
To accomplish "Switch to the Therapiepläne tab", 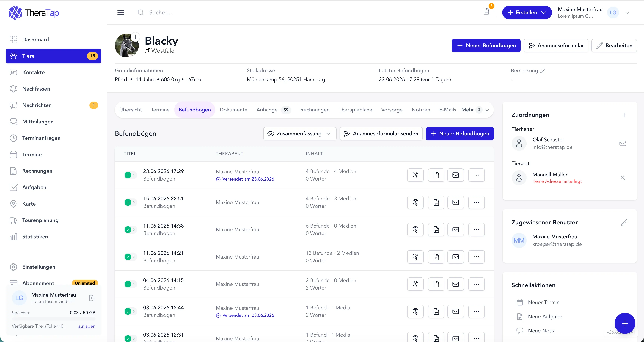I will (x=355, y=110).
